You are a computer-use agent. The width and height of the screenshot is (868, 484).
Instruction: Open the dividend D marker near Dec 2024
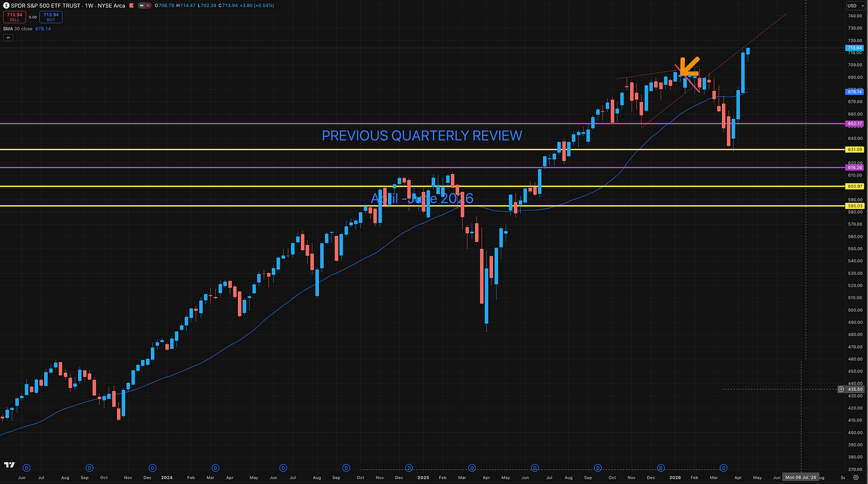409,468
